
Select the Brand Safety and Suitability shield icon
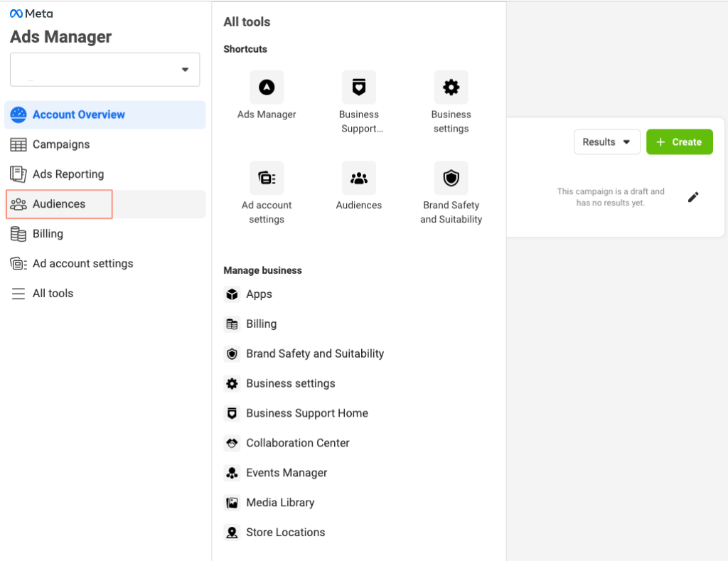pos(451,178)
